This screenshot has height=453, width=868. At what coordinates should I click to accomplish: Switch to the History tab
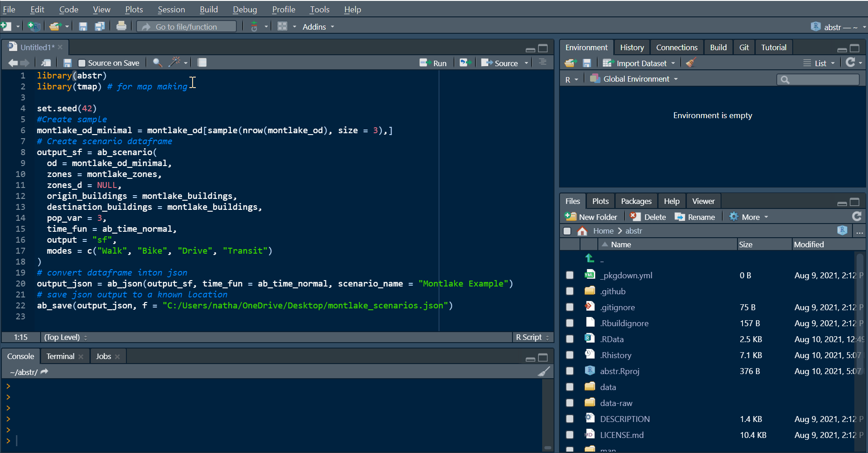[632, 47]
